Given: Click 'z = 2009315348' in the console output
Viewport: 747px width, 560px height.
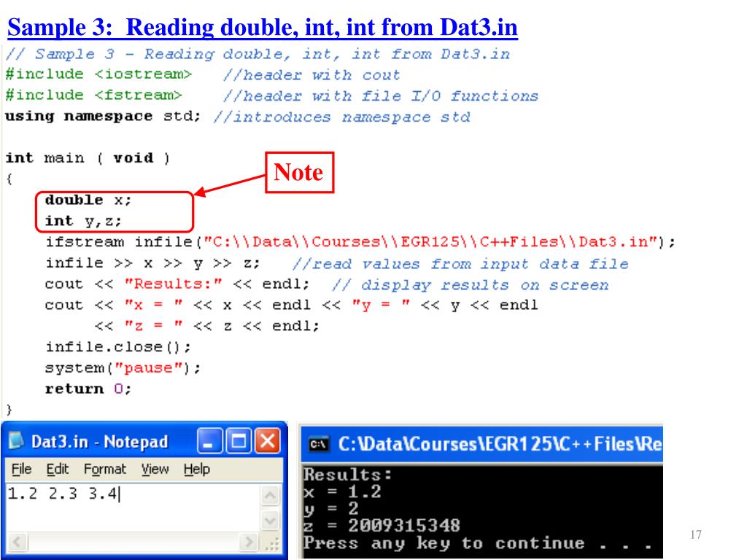Looking at the screenshot, I should coord(382,526).
